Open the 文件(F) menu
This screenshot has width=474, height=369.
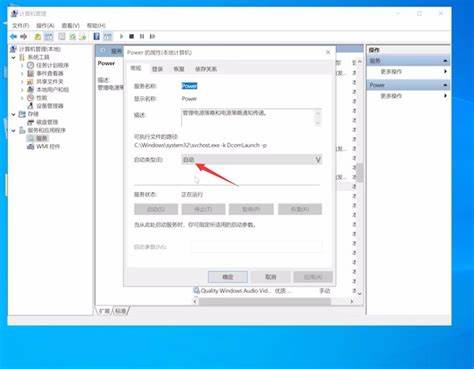[21, 25]
